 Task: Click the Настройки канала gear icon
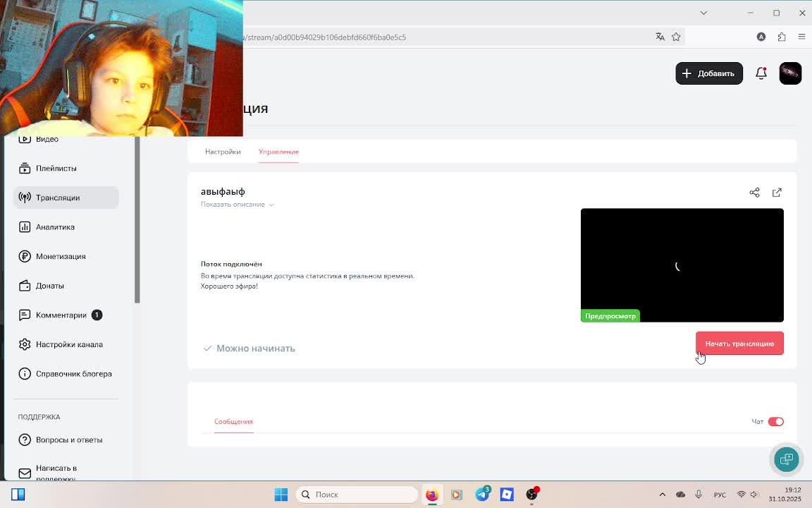pos(25,344)
